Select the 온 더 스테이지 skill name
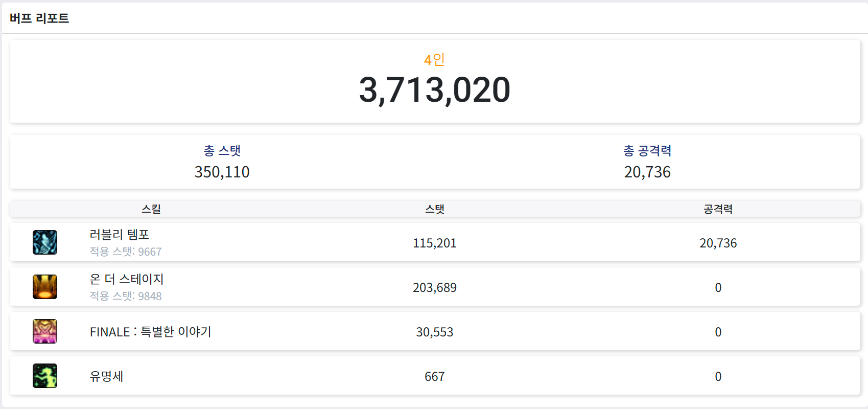Image resolution: width=868 pixels, height=409 pixels. [127, 279]
